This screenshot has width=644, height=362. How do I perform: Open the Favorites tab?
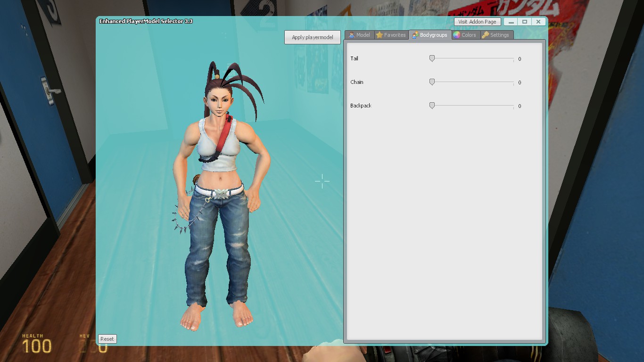click(x=391, y=35)
